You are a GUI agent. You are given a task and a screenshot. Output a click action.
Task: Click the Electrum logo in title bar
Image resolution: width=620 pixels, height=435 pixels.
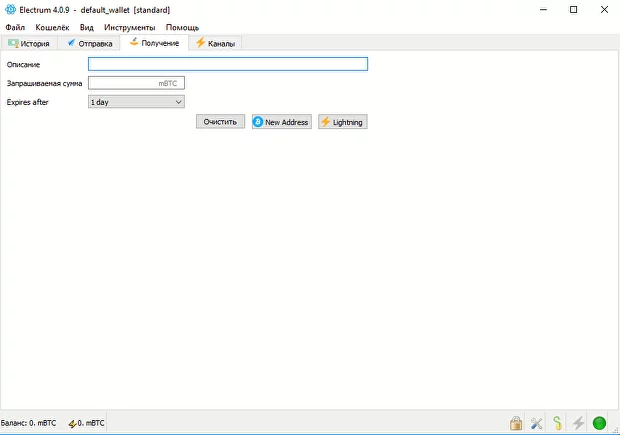(x=10, y=9)
